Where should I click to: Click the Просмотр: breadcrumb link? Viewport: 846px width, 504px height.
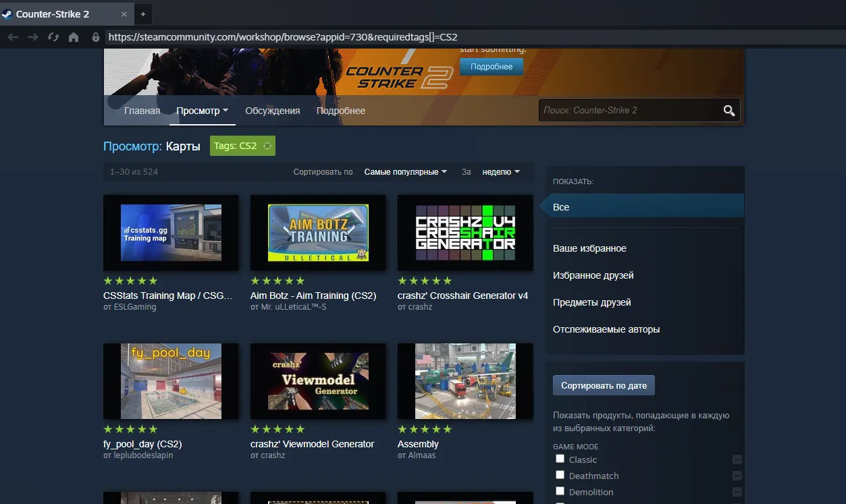click(x=132, y=146)
